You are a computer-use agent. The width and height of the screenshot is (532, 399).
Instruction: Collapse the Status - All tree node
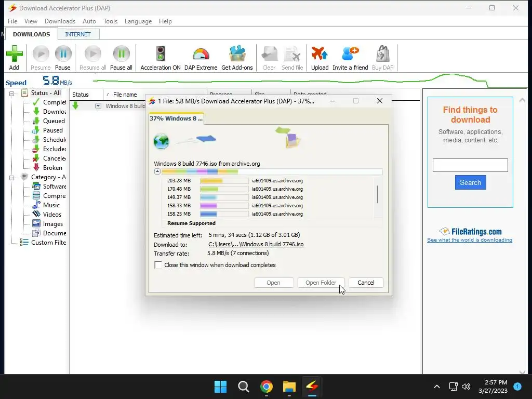12,94
